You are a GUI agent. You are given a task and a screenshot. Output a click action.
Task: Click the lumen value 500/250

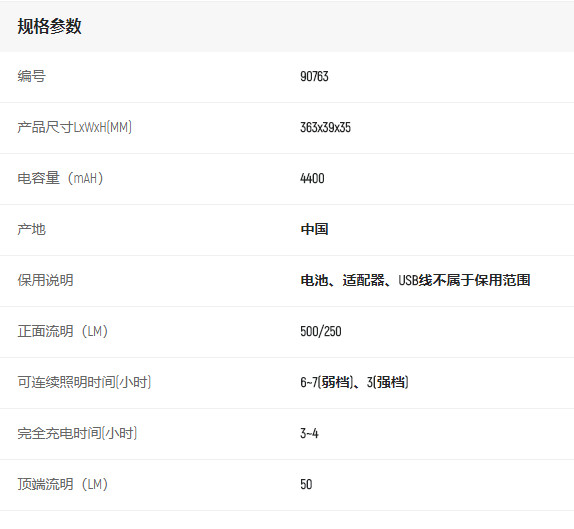[x=321, y=331]
